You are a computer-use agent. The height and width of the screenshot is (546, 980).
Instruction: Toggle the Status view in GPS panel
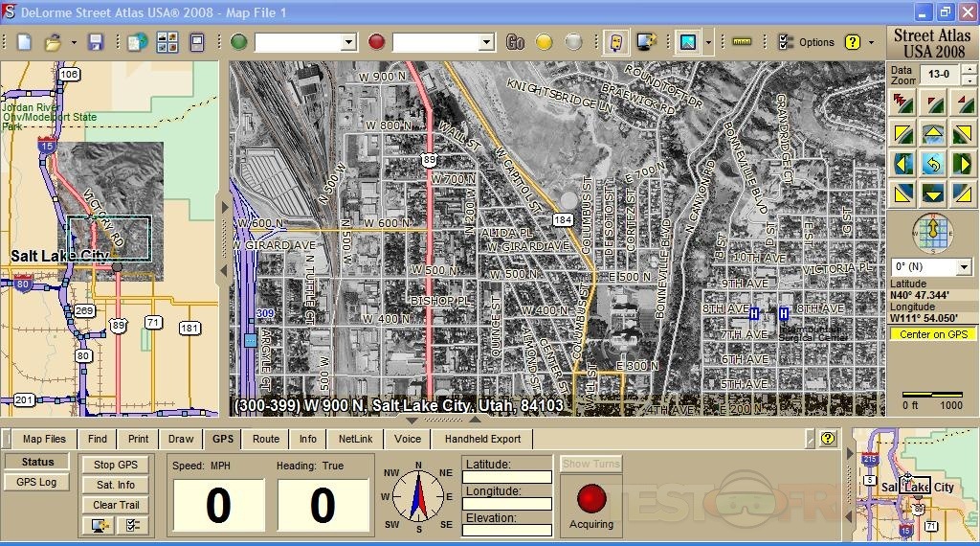pos(37,463)
